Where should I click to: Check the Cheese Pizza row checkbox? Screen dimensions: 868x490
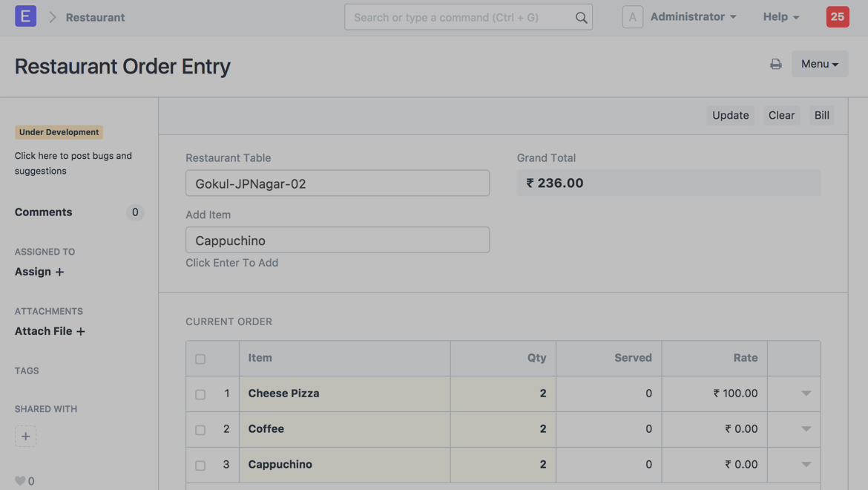[200, 394]
